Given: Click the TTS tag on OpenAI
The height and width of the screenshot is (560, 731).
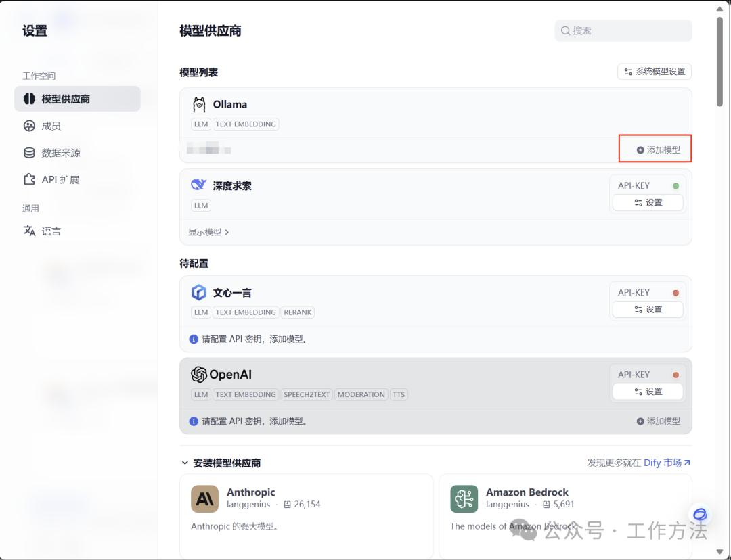Looking at the screenshot, I should tap(399, 394).
